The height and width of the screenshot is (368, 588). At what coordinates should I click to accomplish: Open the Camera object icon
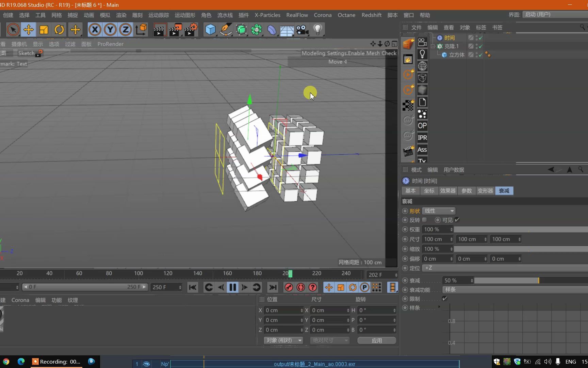pos(302,30)
